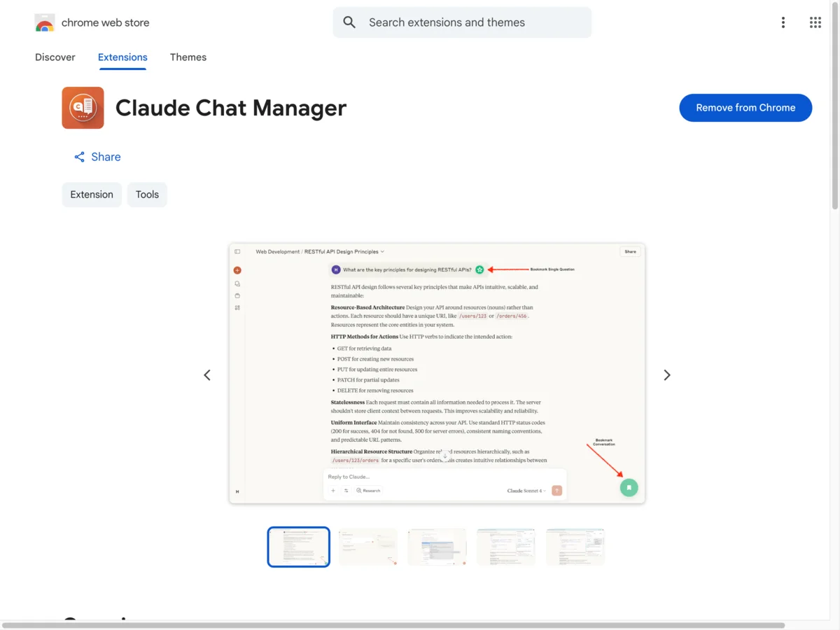The width and height of the screenshot is (840, 630).
Task: Click the attach plus icon in the reply bar
Action: coord(333,490)
